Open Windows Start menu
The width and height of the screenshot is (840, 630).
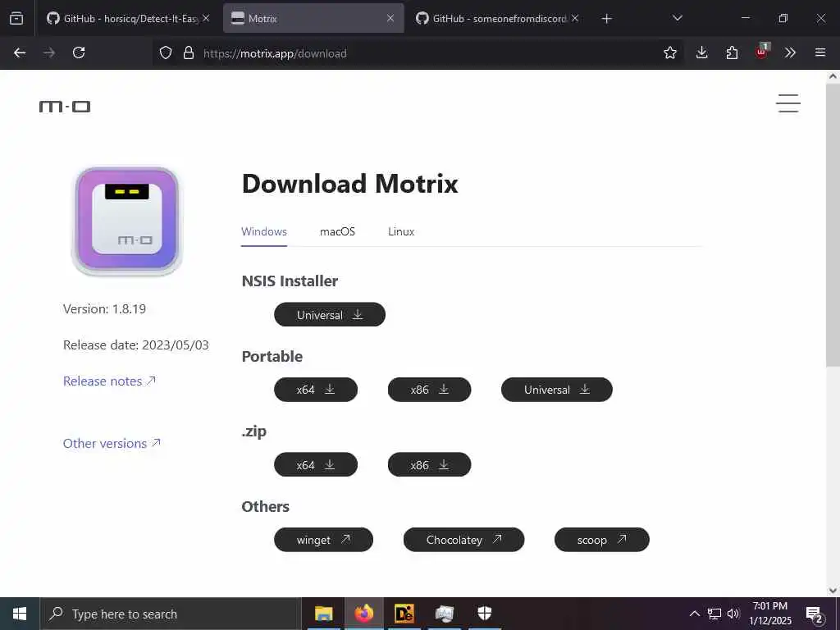20,614
